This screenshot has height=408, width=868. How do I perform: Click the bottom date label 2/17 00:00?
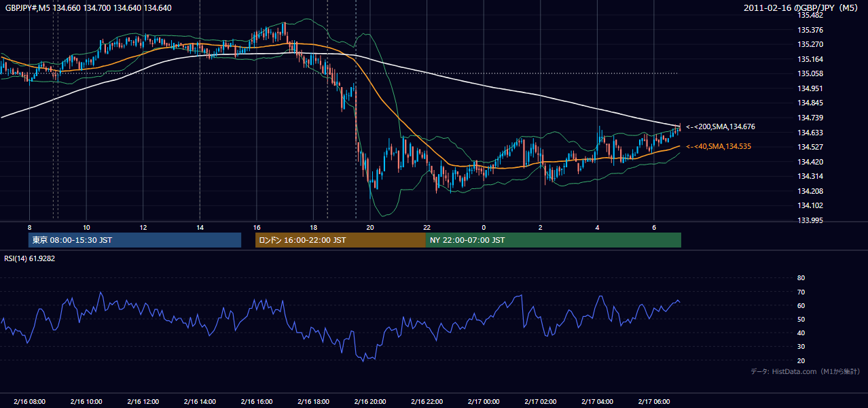pyautogui.click(x=484, y=402)
